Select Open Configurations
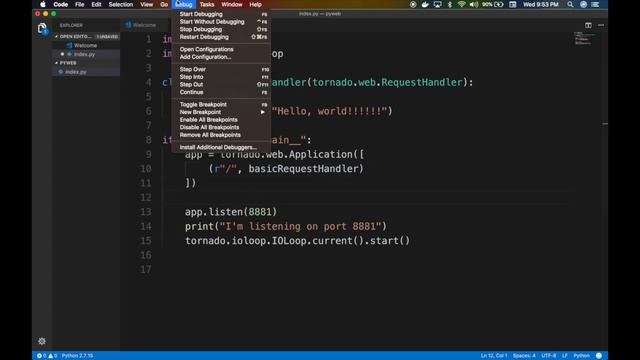The height and width of the screenshot is (360, 640). 221,49
